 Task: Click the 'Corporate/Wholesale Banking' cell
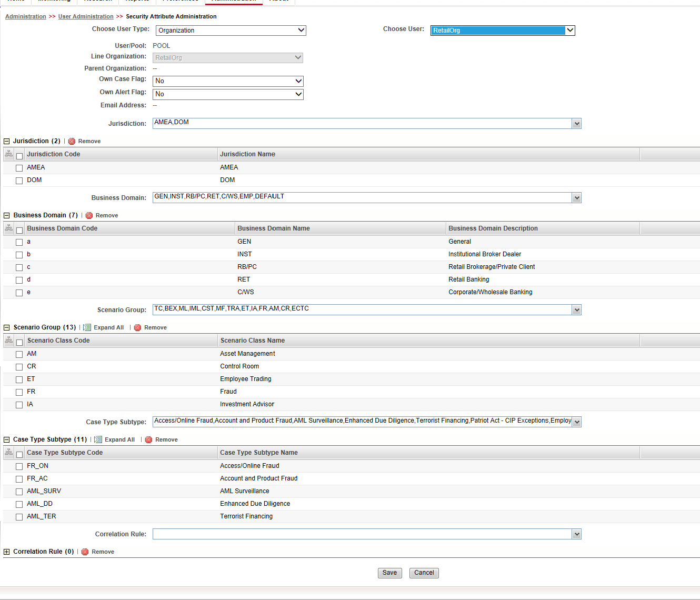tap(491, 292)
